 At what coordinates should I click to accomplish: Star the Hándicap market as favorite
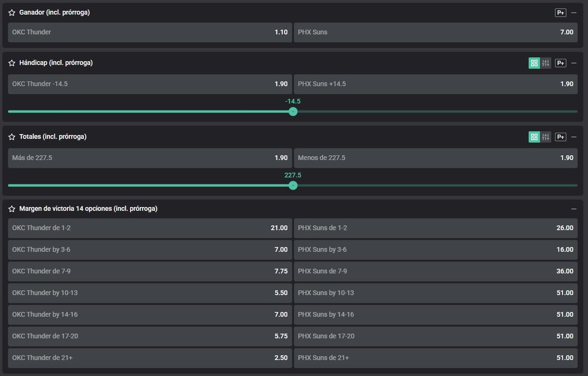tap(12, 63)
